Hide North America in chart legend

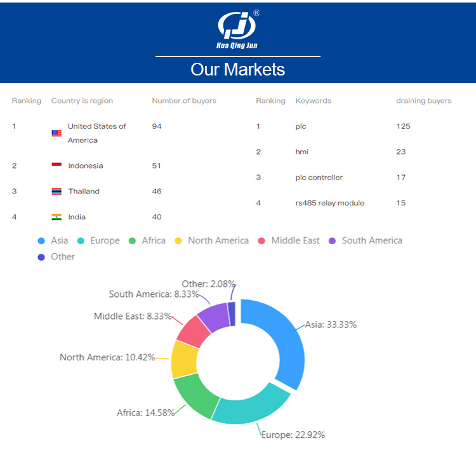point(211,240)
